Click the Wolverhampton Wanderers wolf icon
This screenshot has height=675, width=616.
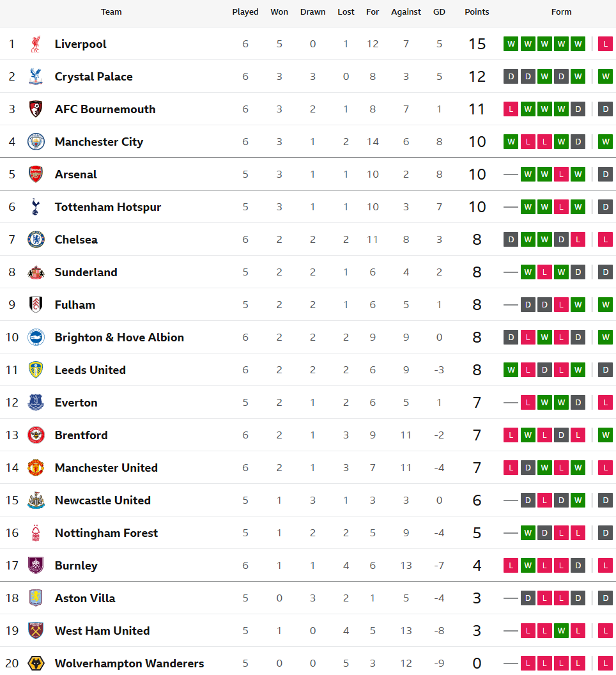36,663
